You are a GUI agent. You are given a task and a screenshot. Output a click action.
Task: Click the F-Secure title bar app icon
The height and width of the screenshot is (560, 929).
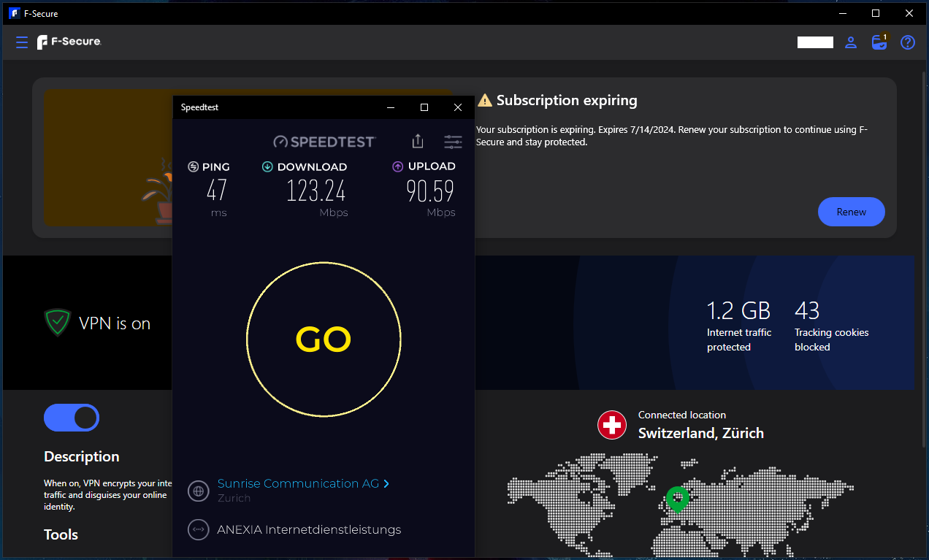pyautogui.click(x=14, y=13)
